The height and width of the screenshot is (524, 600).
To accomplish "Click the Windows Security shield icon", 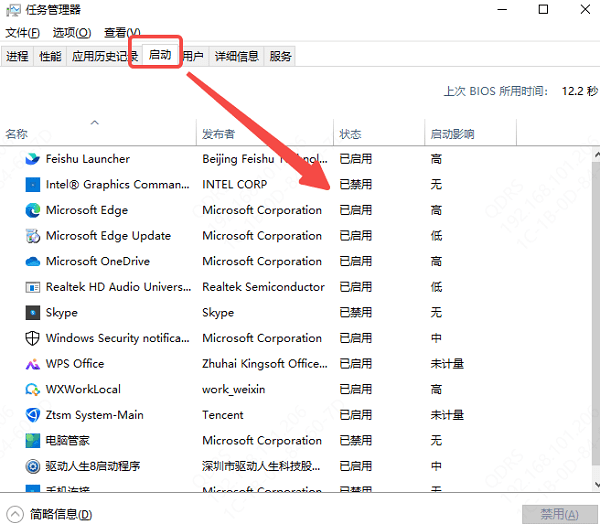I will tap(33, 338).
